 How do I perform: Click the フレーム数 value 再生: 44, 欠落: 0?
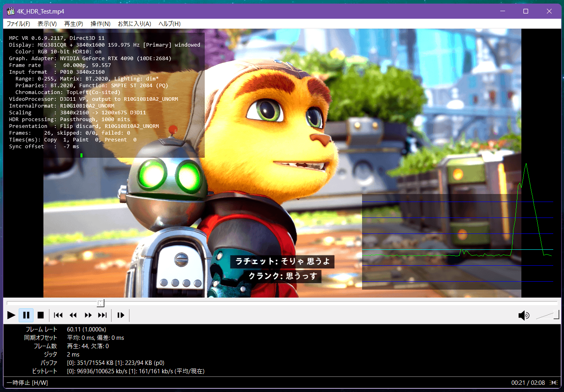click(x=88, y=346)
